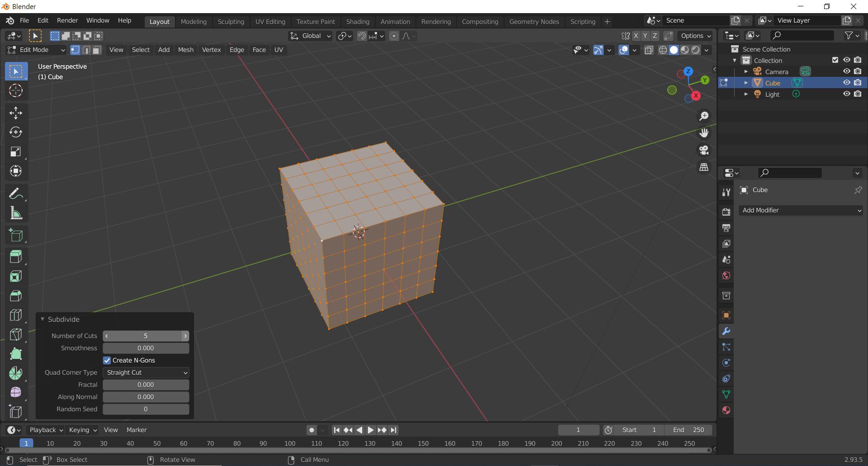The width and height of the screenshot is (868, 466).
Task: Hide Camera in viewport via eye
Action: coord(847,71)
